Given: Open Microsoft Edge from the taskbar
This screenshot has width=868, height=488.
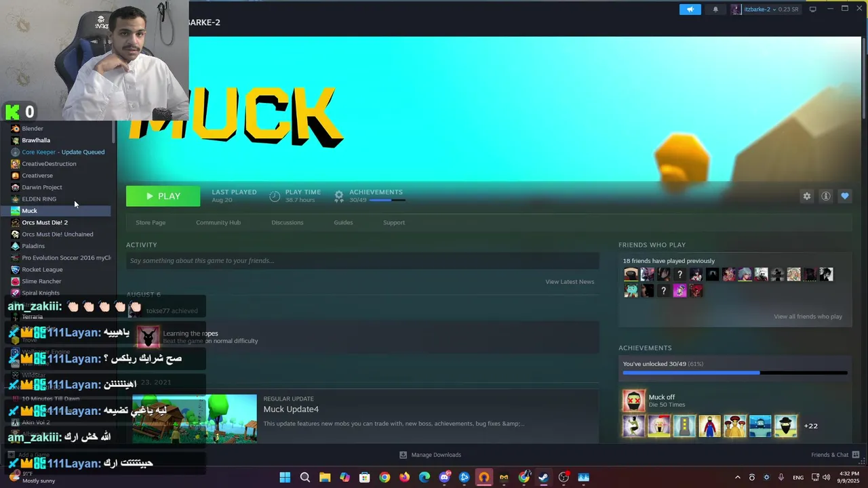Looking at the screenshot, I should [x=425, y=477].
